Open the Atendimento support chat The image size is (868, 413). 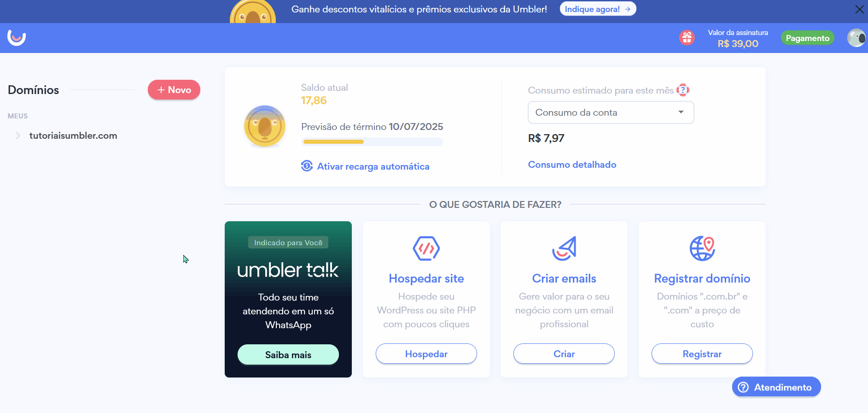(x=776, y=387)
